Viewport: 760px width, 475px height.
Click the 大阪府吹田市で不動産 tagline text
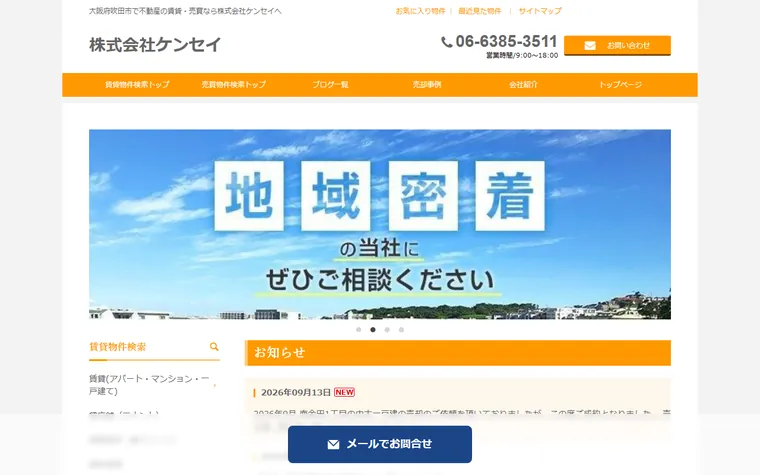click(185, 11)
